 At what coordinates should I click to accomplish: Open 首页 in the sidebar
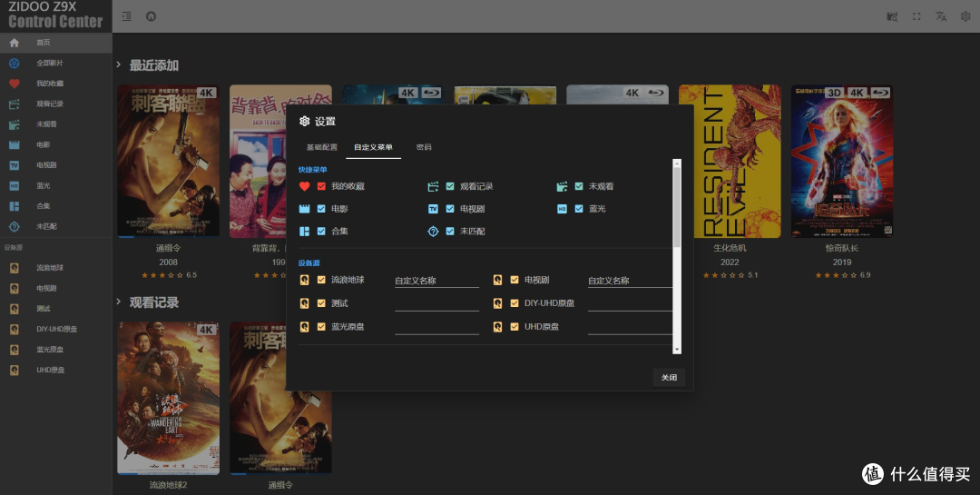click(56, 43)
